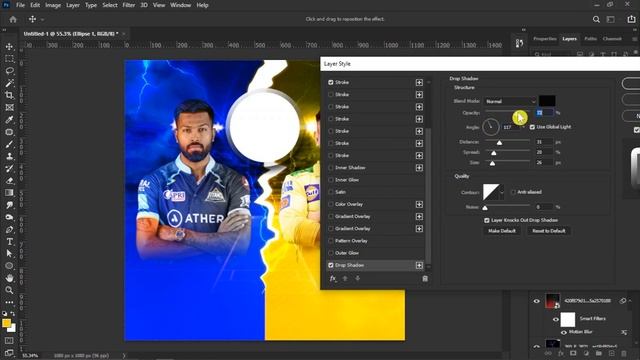This screenshot has width=640, height=360.
Task: Click the Share icon at top right
Action: (631, 19)
